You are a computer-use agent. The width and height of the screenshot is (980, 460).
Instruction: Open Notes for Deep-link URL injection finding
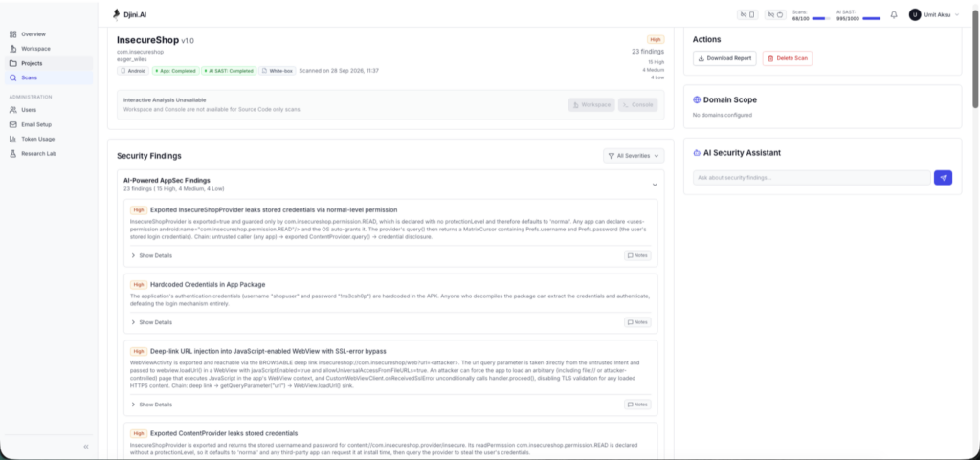tap(637, 405)
